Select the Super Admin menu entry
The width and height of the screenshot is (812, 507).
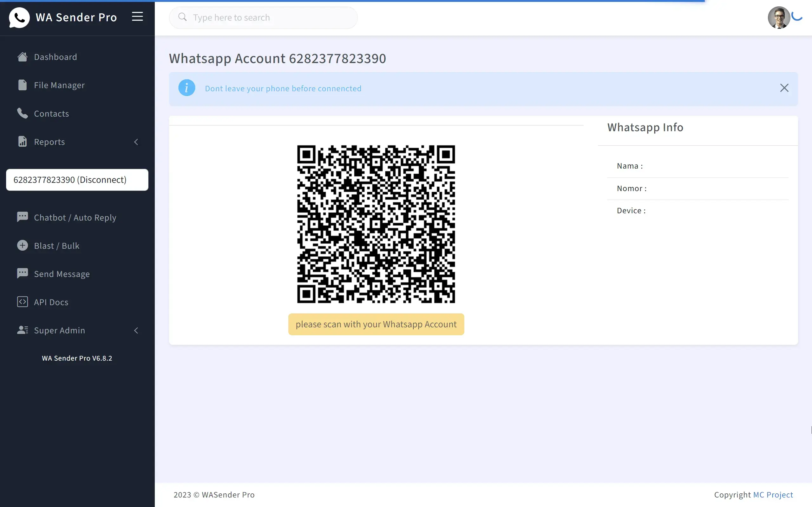click(x=59, y=330)
